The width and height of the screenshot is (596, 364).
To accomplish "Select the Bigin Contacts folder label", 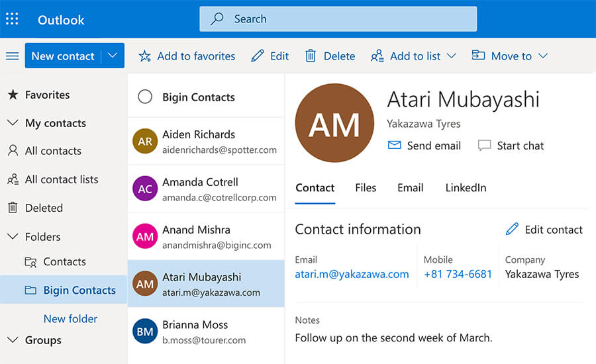I will (x=79, y=291).
